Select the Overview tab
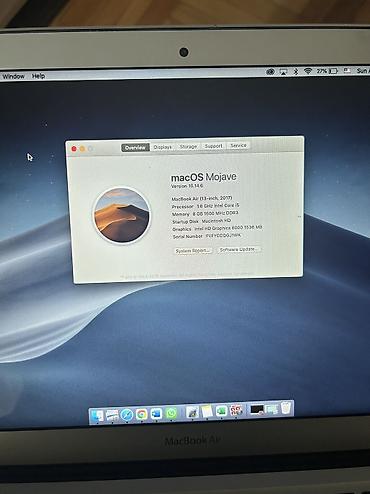Viewport: 370px width, 494px height. [x=135, y=148]
